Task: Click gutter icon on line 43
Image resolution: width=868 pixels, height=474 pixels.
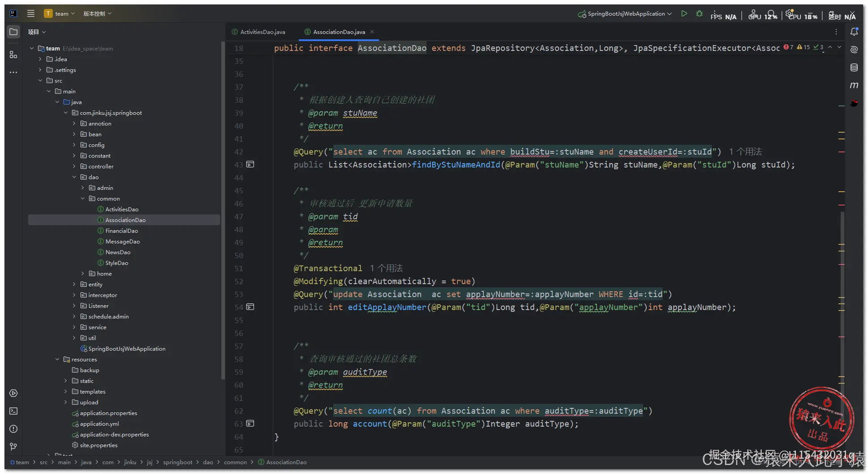Action: pyautogui.click(x=250, y=164)
